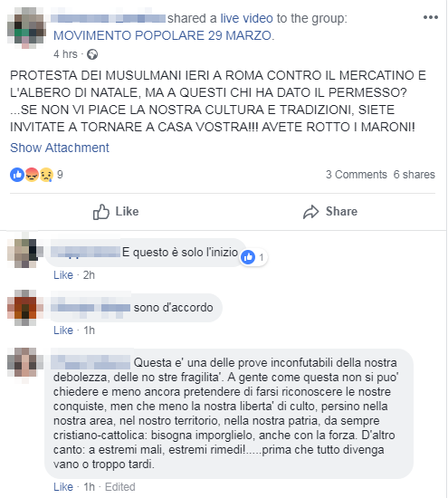448x498 pixels.
Task: Click the thumbs-up Like icon under post
Action: pyautogui.click(x=101, y=212)
